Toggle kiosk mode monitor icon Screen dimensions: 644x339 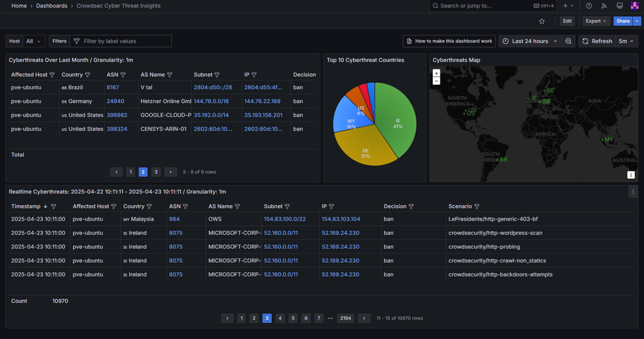(x=620, y=6)
